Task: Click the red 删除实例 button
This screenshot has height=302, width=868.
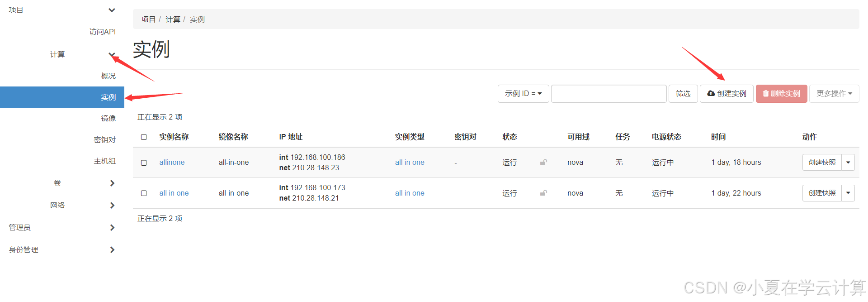Action: pos(781,94)
